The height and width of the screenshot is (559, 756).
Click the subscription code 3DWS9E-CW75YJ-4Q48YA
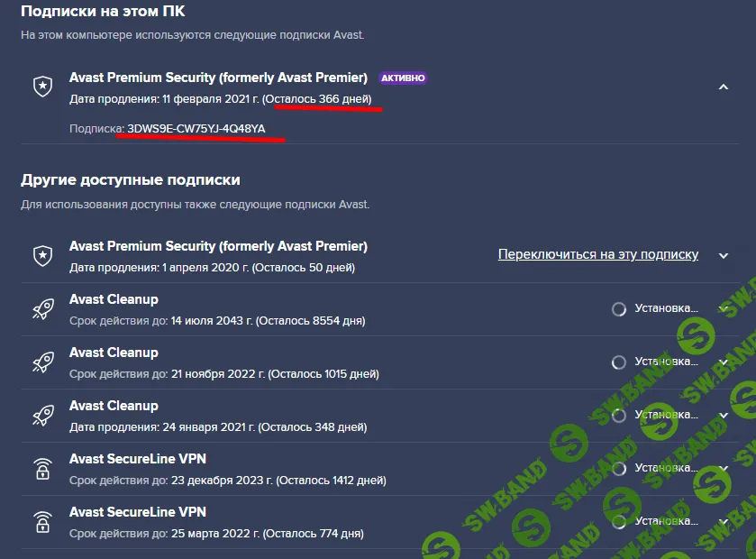(196, 129)
